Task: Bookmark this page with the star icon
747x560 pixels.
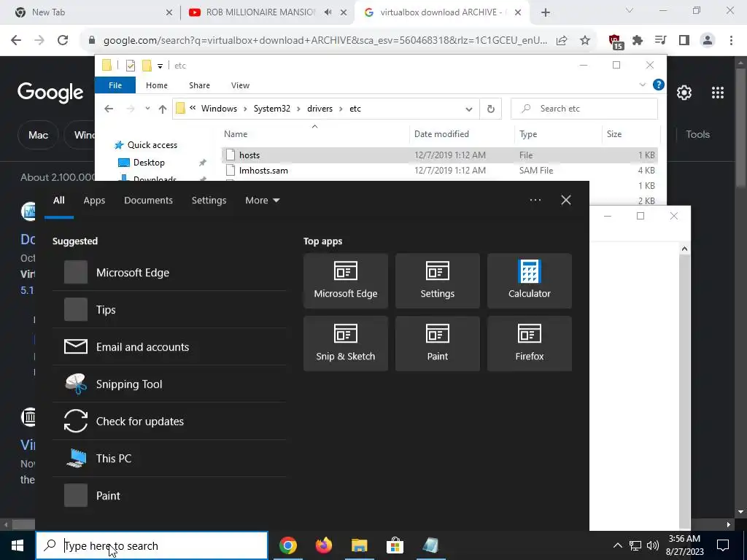Action: (585, 41)
